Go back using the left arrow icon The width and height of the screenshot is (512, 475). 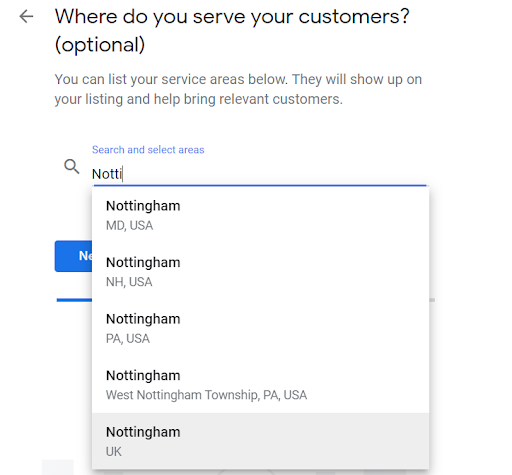pyautogui.click(x=26, y=16)
